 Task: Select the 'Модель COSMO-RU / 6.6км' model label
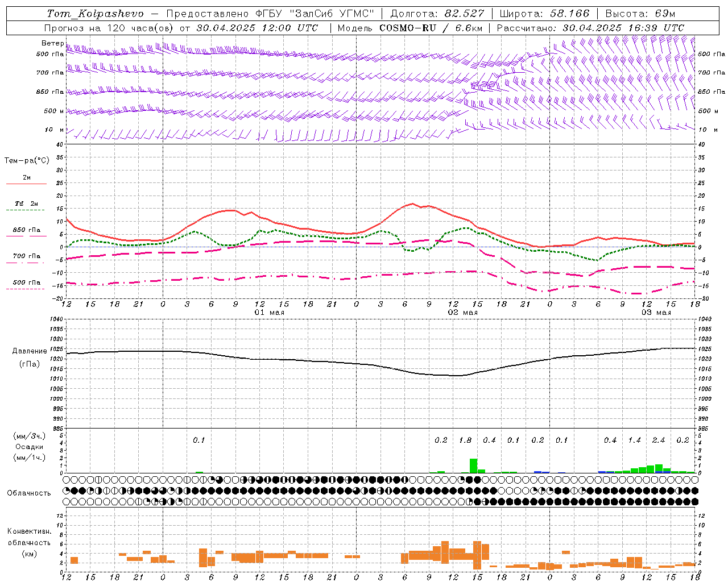pos(410,28)
